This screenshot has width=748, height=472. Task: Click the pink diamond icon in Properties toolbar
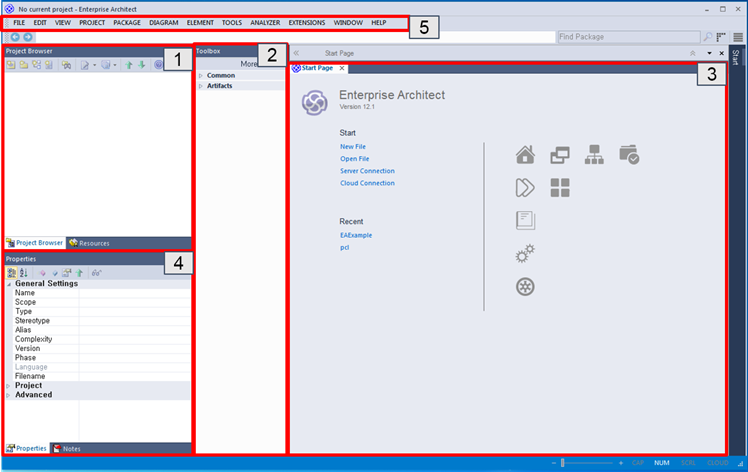click(x=42, y=273)
